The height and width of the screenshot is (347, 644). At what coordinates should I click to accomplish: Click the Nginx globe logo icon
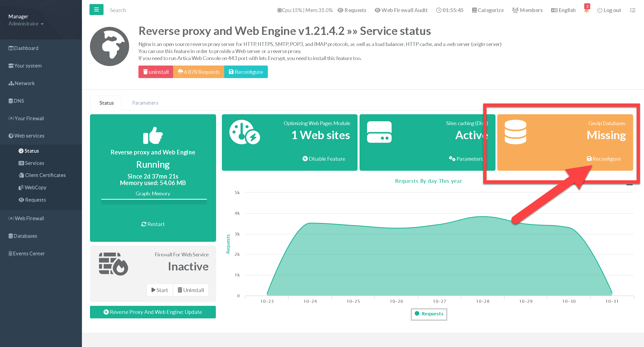110,46
